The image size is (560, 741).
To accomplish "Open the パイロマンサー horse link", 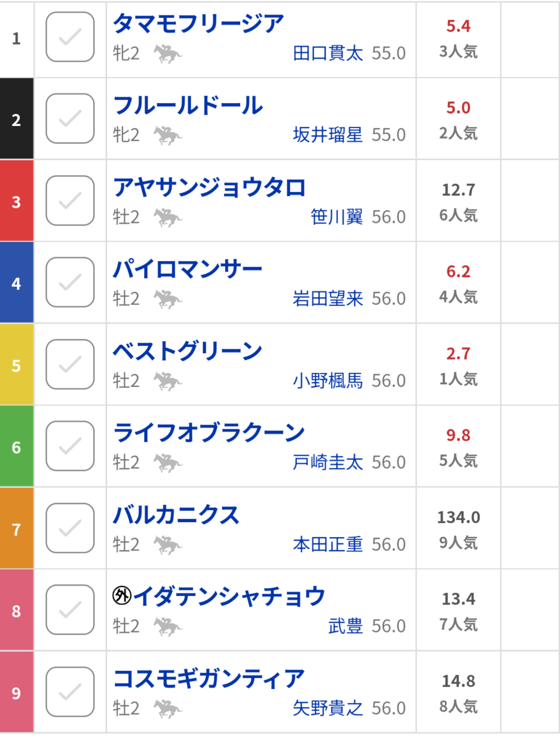I will 188,269.
